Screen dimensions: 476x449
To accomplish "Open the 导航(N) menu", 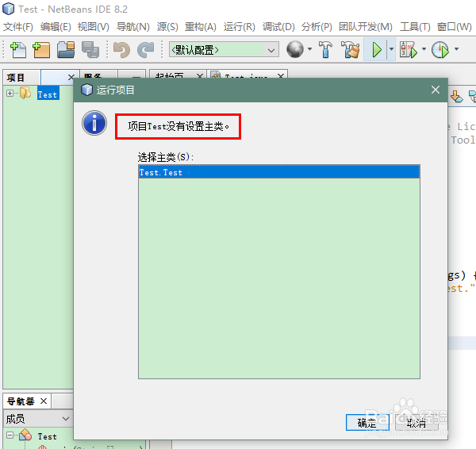I will pyautogui.click(x=133, y=27).
